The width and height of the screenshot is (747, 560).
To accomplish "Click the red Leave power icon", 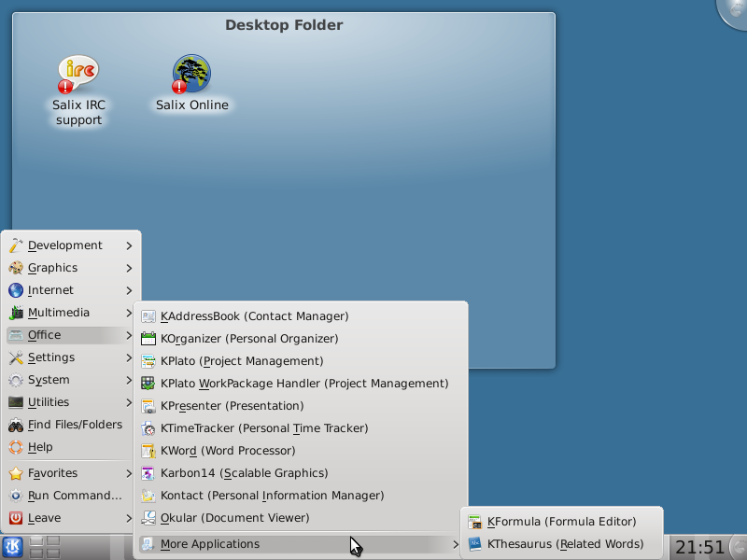I will click(16, 518).
